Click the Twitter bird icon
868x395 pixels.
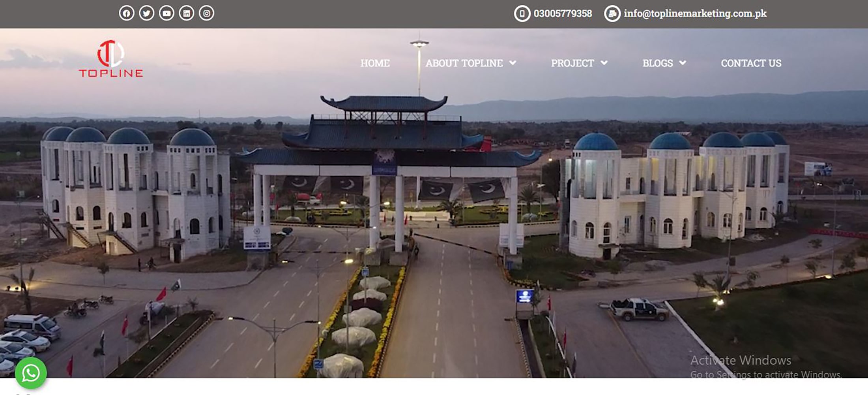click(x=146, y=13)
